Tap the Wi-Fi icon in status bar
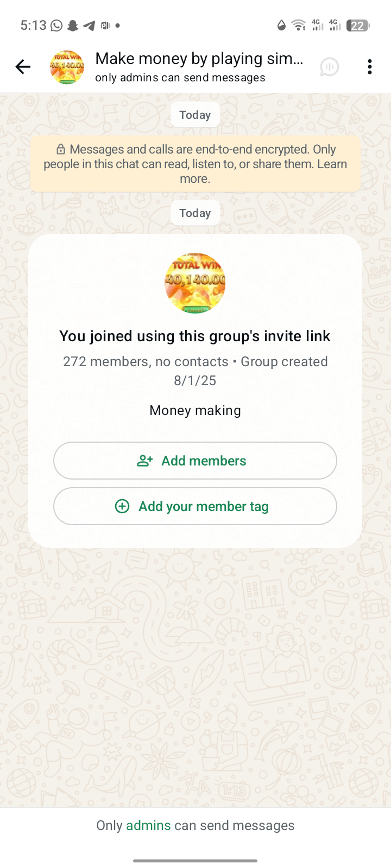Viewport: 391px width, 868px height. [x=298, y=25]
